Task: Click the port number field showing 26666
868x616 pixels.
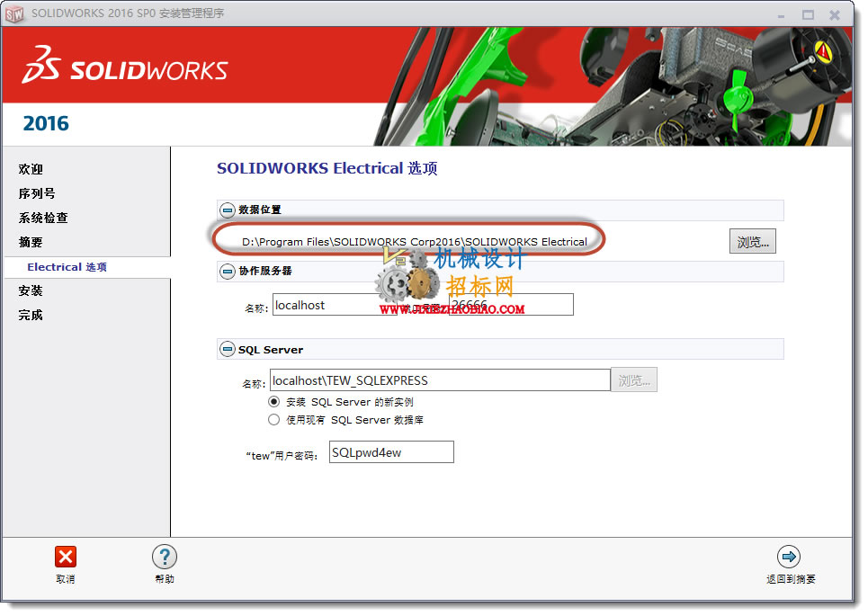Action: coord(511,305)
